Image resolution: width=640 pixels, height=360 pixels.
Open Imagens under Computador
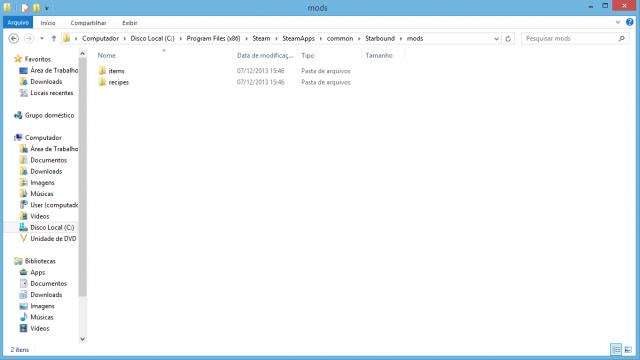coord(42,182)
